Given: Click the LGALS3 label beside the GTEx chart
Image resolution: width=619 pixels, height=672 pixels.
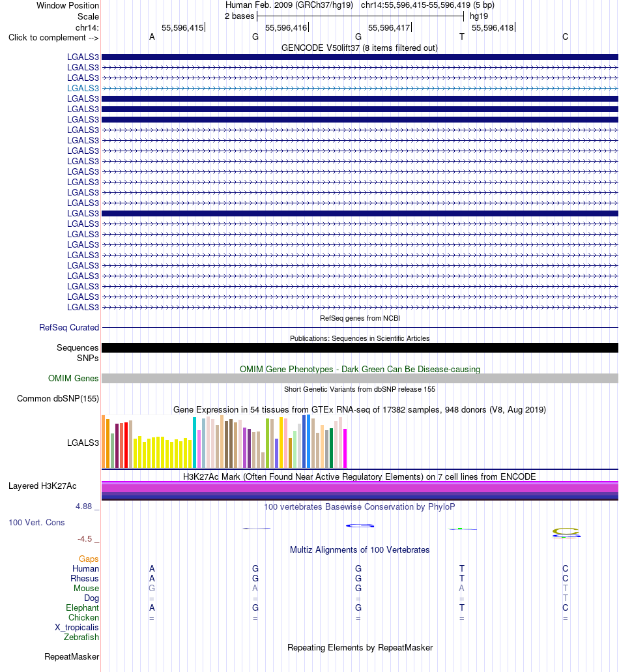Looking at the screenshot, I should [83, 443].
